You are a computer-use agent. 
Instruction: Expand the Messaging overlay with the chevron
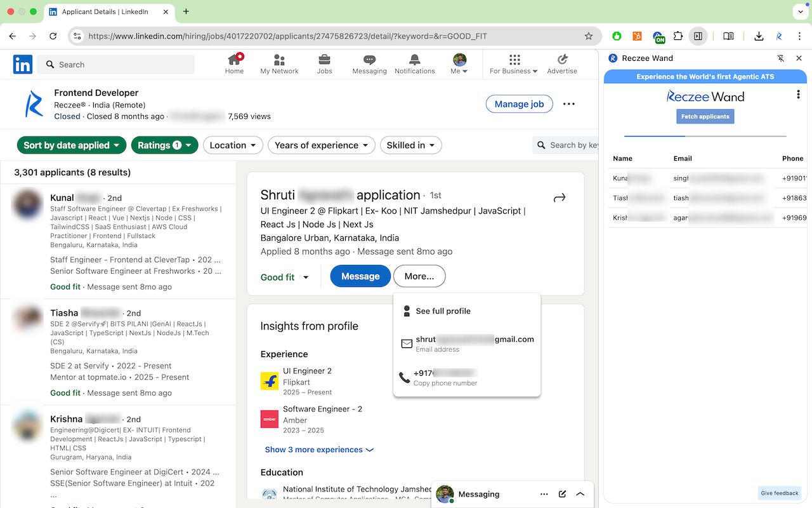pyautogui.click(x=580, y=494)
